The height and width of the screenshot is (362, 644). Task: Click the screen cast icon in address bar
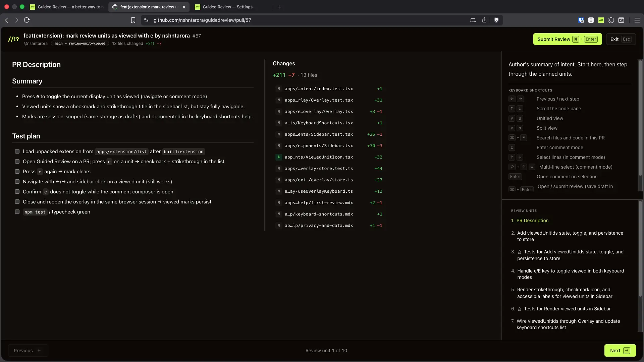click(473, 20)
